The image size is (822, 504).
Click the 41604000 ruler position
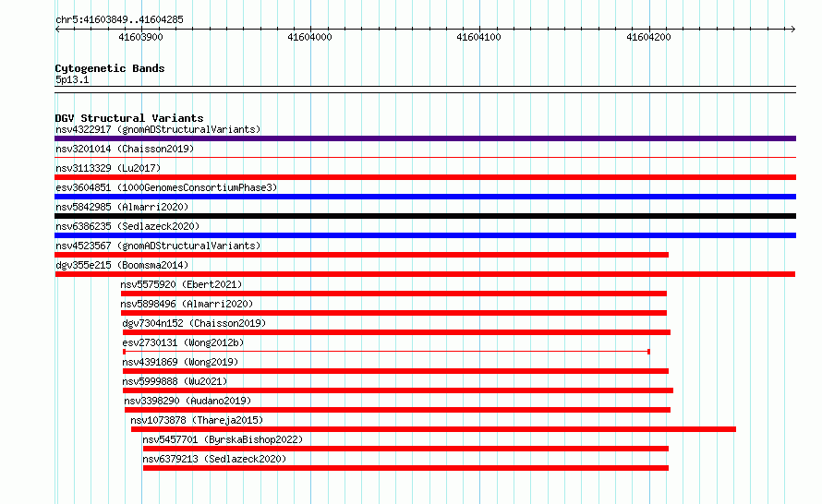(309, 37)
